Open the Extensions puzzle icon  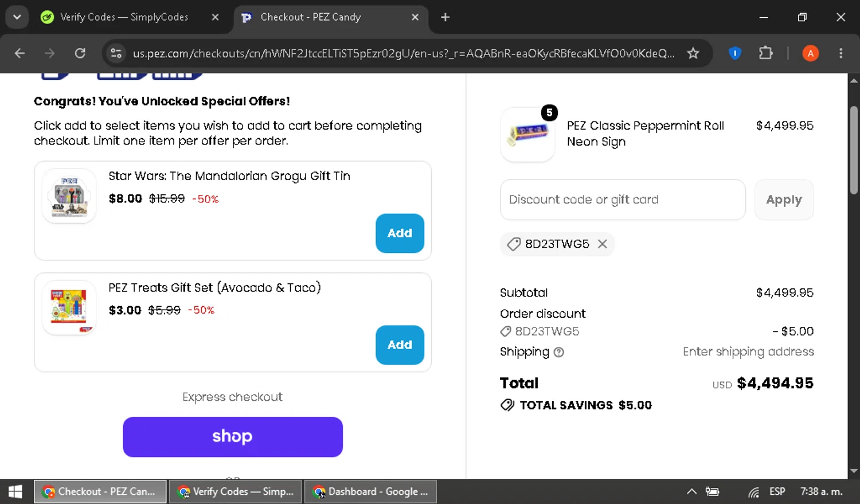click(x=766, y=53)
